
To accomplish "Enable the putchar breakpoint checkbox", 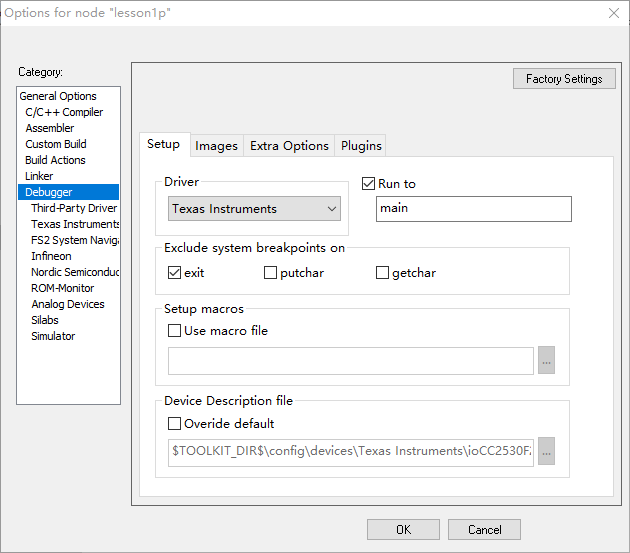I will click(271, 273).
